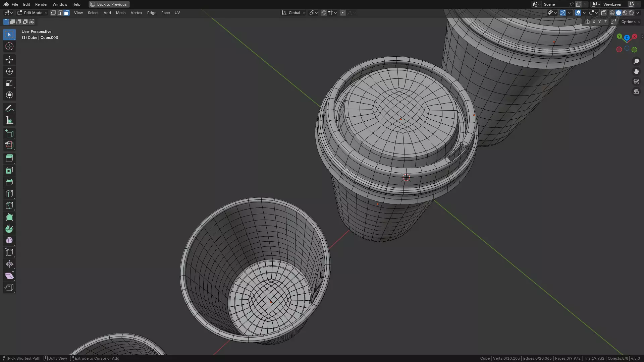
Task: Click the pan view hand icon
Action: click(x=636, y=71)
